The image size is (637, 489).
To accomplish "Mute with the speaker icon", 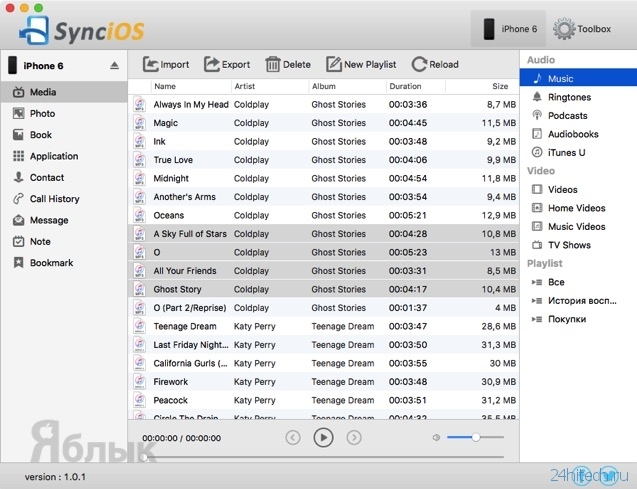I will 436,437.
